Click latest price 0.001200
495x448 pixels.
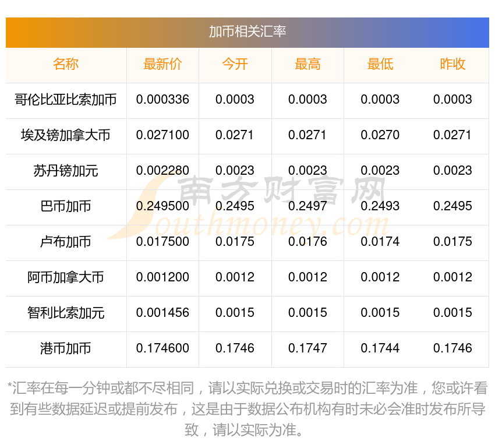coord(162,277)
